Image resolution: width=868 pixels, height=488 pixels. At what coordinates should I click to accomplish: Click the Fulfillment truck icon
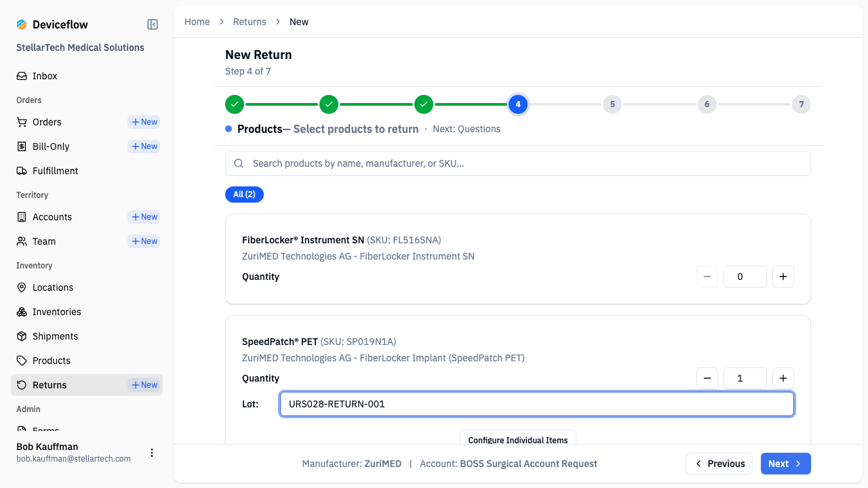click(x=22, y=171)
